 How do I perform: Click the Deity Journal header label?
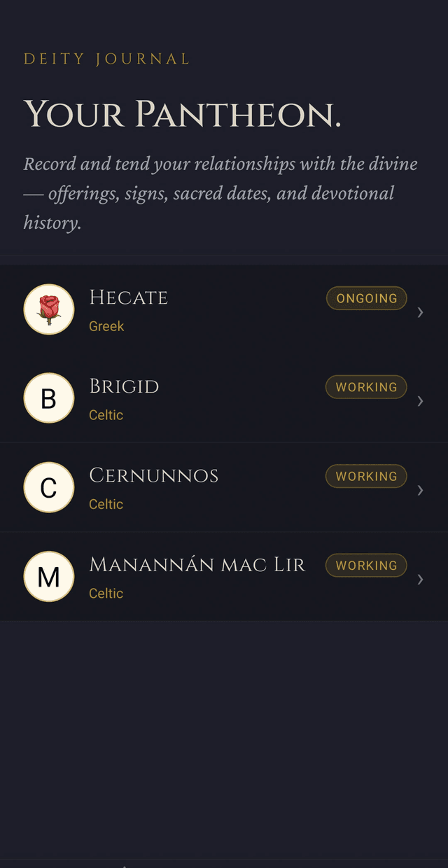[x=106, y=59]
